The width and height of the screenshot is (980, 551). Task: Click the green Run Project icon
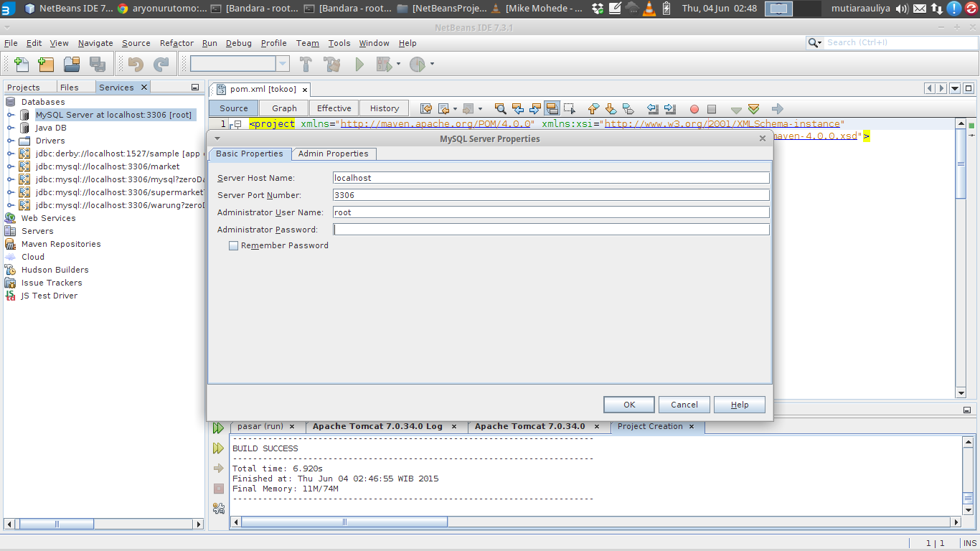[x=359, y=64]
